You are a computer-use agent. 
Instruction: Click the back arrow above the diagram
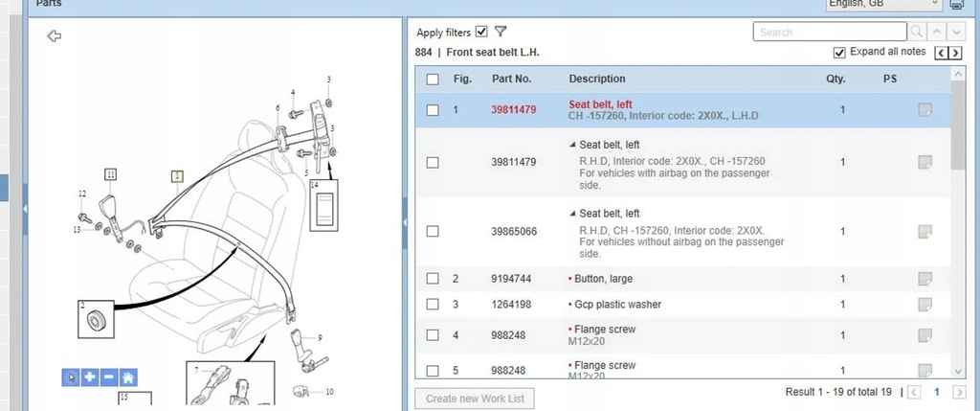[55, 35]
